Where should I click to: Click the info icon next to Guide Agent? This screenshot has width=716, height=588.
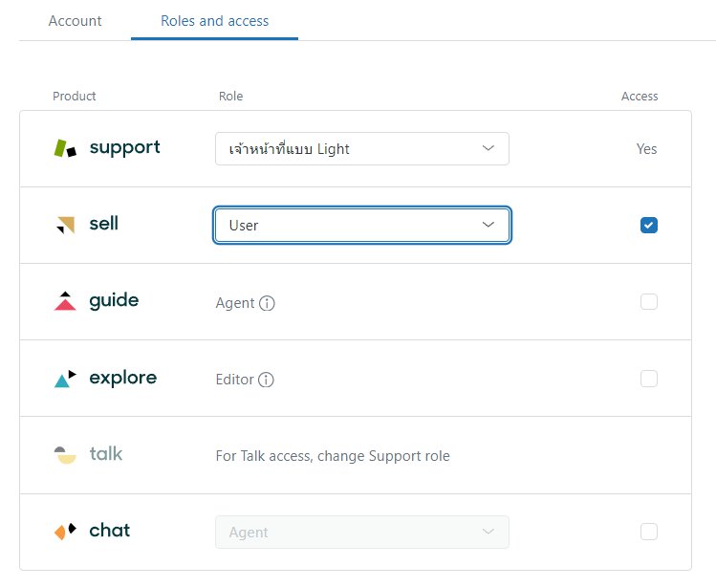[x=267, y=303]
